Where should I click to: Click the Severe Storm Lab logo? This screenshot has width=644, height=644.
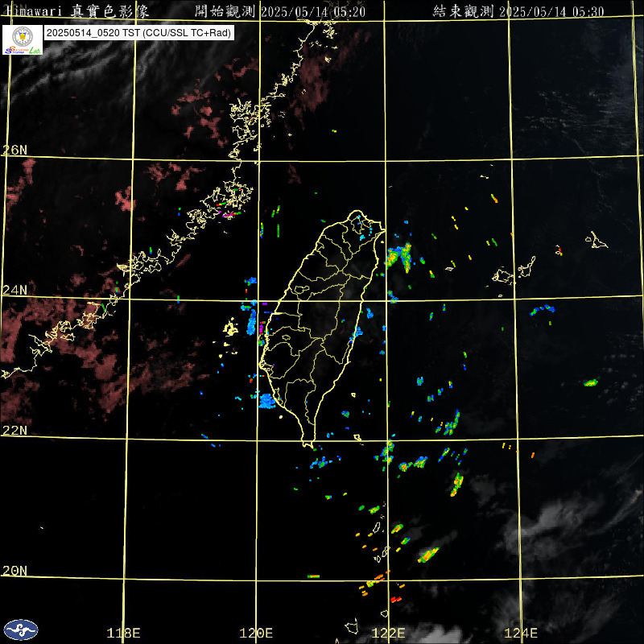(23, 39)
